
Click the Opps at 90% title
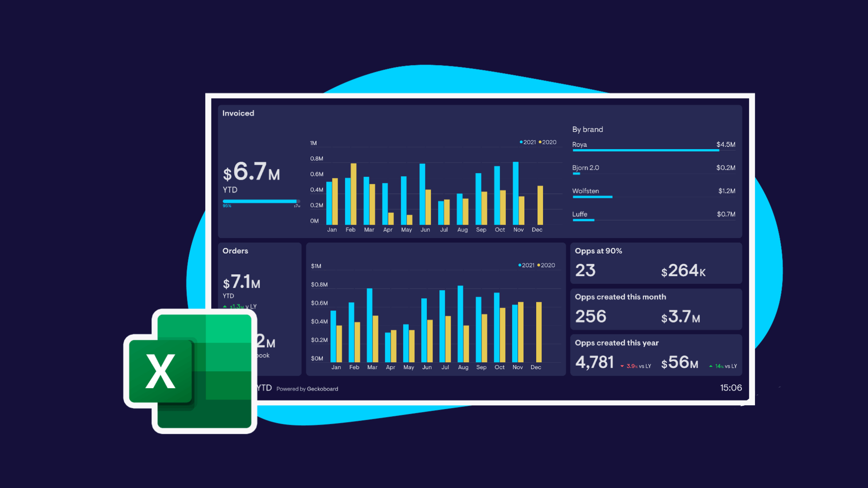coord(598,251)
